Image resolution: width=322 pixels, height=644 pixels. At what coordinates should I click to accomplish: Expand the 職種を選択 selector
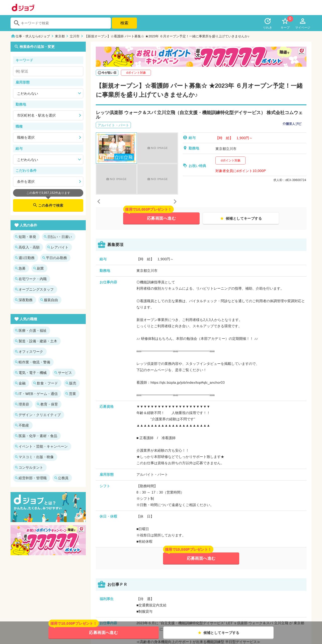(x=48, y=137)
